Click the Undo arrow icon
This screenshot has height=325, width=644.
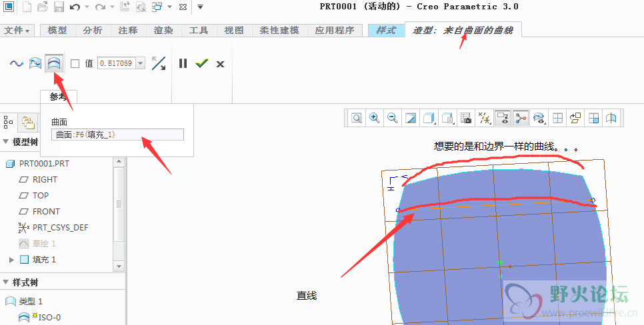tap(75, 7)
